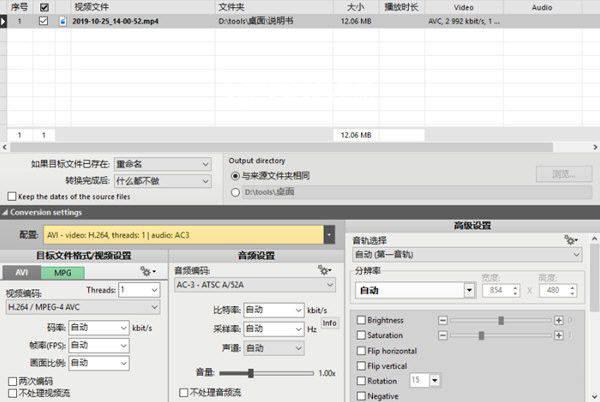Image resolution: width=600 pixels, height=402 pixels.
Task: Check the do-not-process-audio-stream option
Action: pos(183,392)
